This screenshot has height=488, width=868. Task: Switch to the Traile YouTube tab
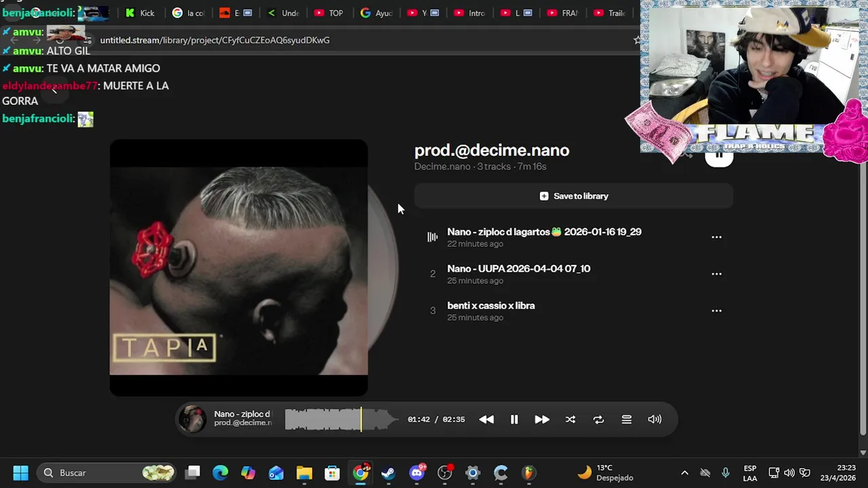pos(609,13)
